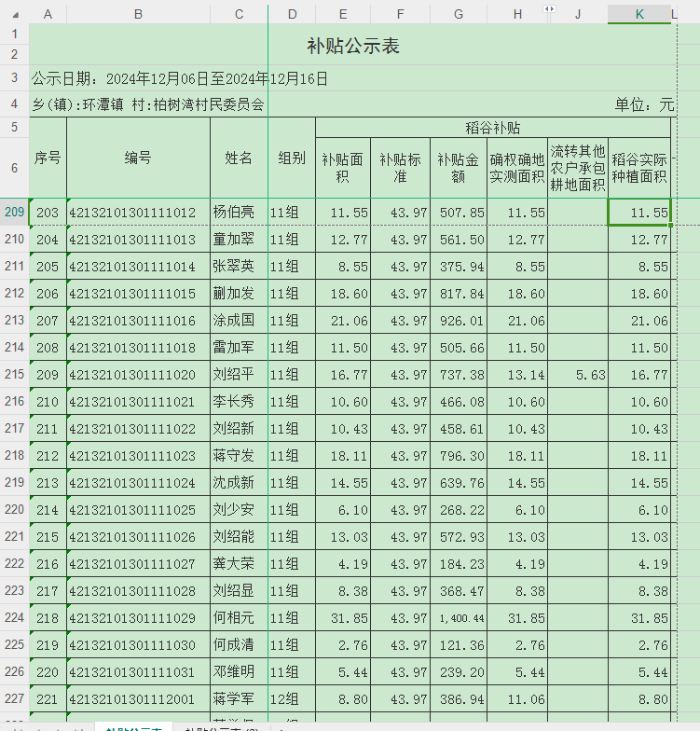Image resolution: width=700 pixels, height=731 pixels.
Task: Click the 公示日期 date range cell
Action: [180, 78]
